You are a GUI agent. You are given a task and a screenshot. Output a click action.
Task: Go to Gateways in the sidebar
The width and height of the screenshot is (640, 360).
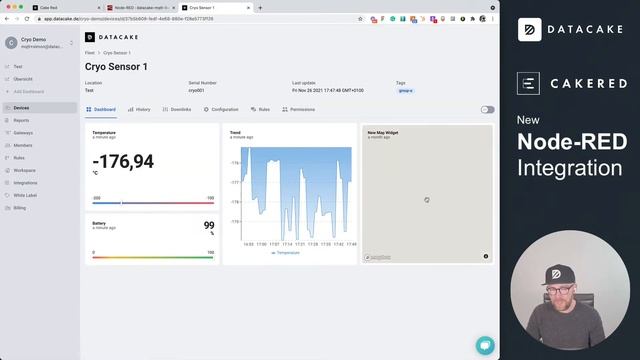(x=23, y=133)
